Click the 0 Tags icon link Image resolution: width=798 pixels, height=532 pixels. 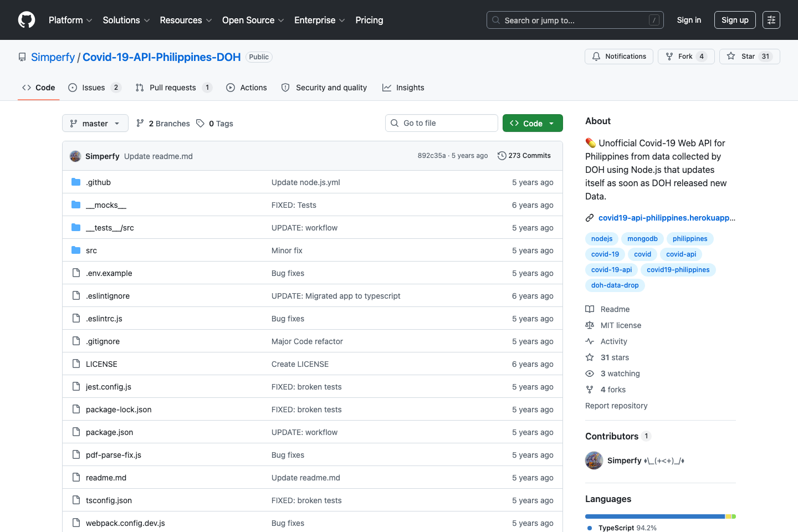pyautogui.click(x=201, y=124)
